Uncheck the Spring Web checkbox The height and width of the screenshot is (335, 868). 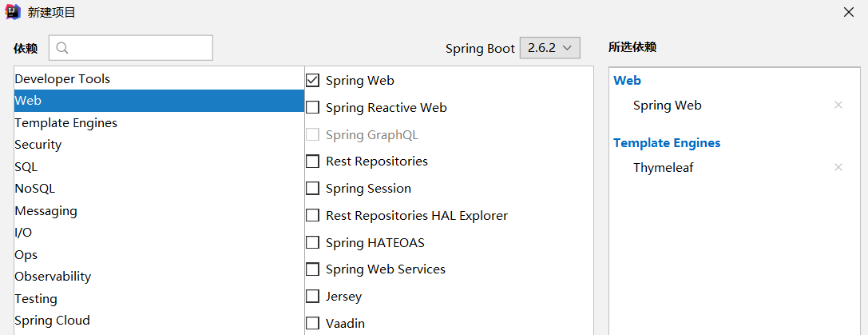(x=313, y=81)
